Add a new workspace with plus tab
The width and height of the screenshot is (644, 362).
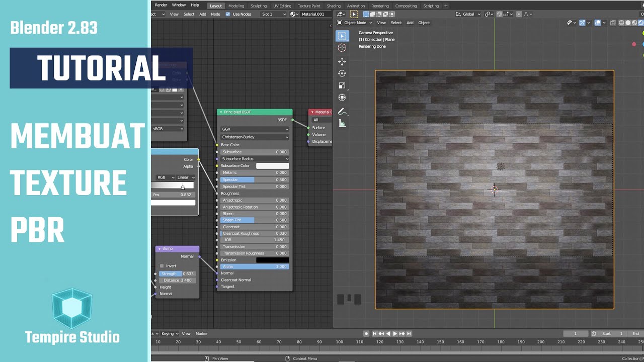pos(446,6)
